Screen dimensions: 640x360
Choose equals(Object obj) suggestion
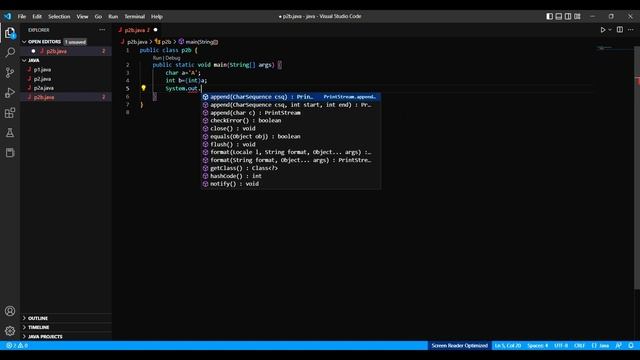(291, 136)
